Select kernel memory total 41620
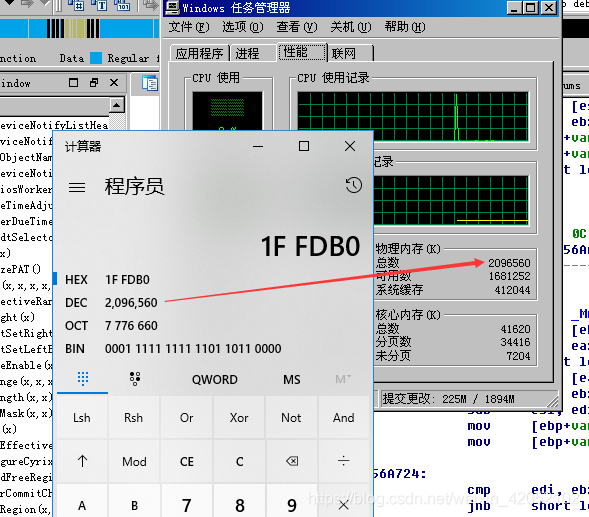The height and width of the screenshot is (517, 589). point(515,329)
